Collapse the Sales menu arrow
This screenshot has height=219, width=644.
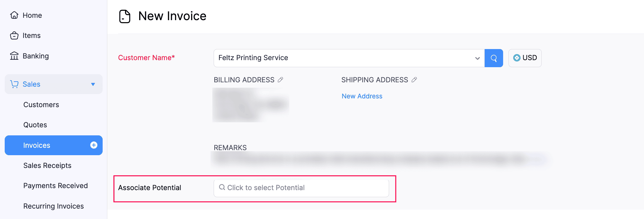click(93, 84)
